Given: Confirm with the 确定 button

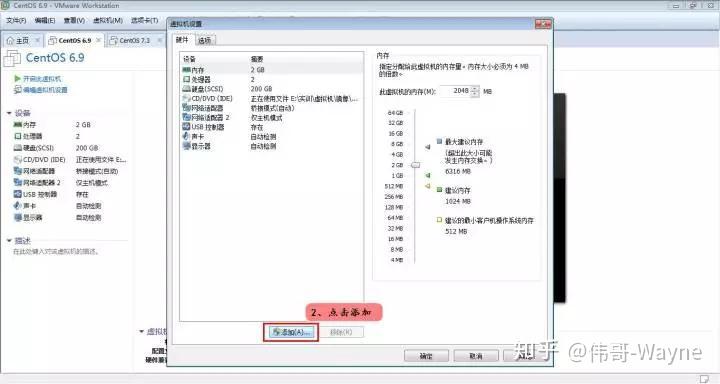Looking at the screenshot, I should [426, 356].
